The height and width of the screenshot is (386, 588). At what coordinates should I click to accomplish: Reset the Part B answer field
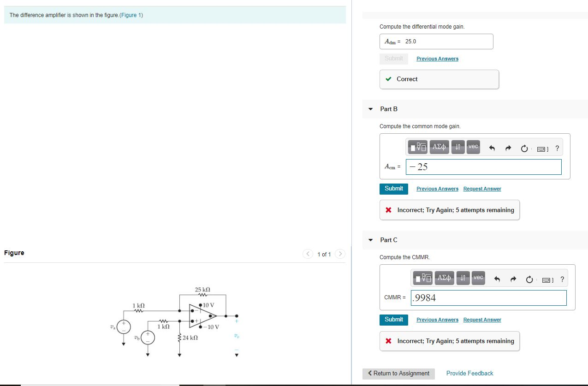(524, 148)
